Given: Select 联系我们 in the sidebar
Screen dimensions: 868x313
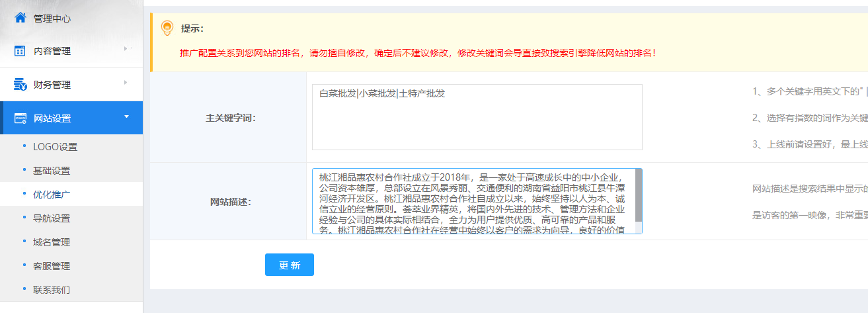Looking at the screenshot, I should pyautogui.click(x=52, y=290).
